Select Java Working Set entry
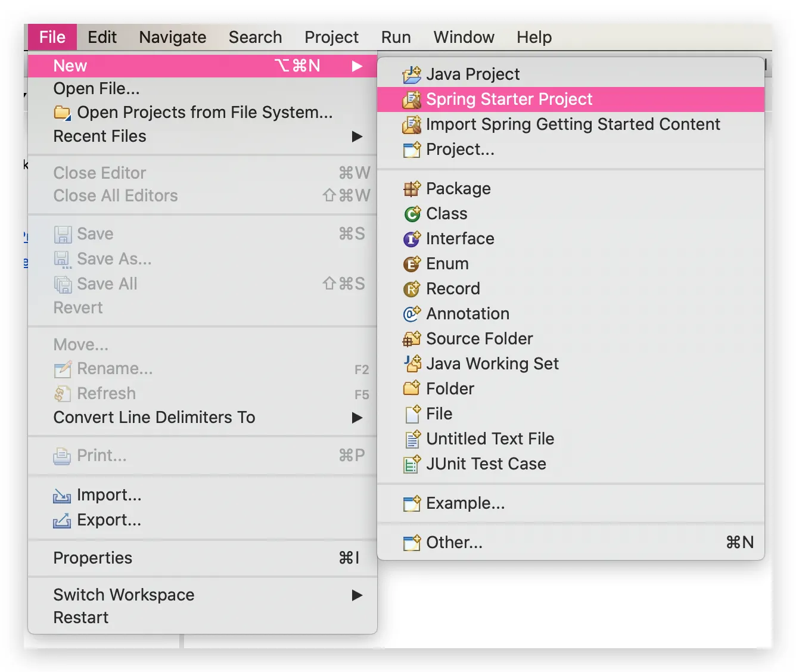796x672 pixels. tap(571, 364)
